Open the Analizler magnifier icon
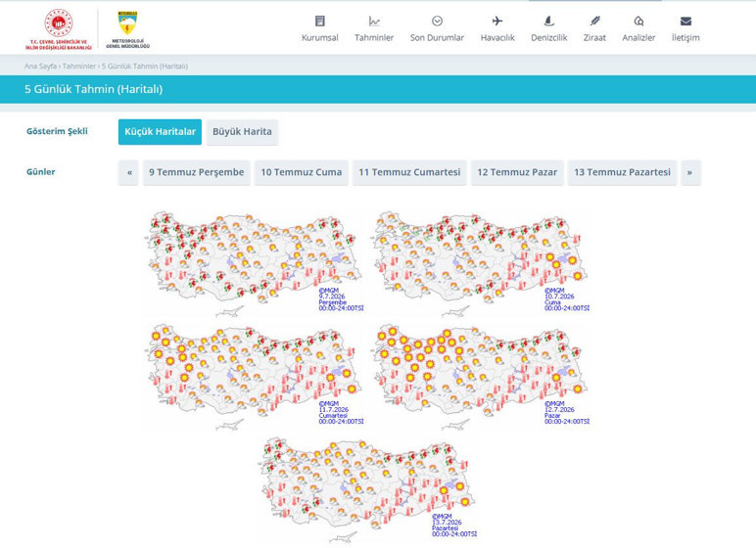The height and width of the screenshot is (548, 756). tap(638, 22)
